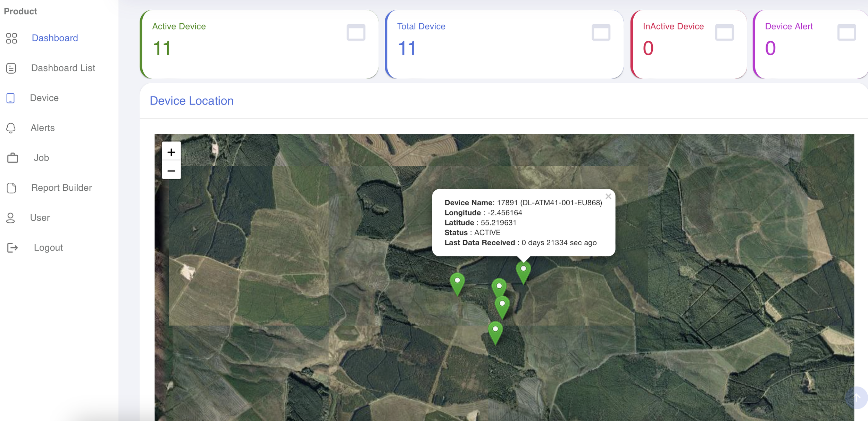This screenshot has height=421, width=868.
Task: Click the InActive Device card icon
Action: click(724, 33)
